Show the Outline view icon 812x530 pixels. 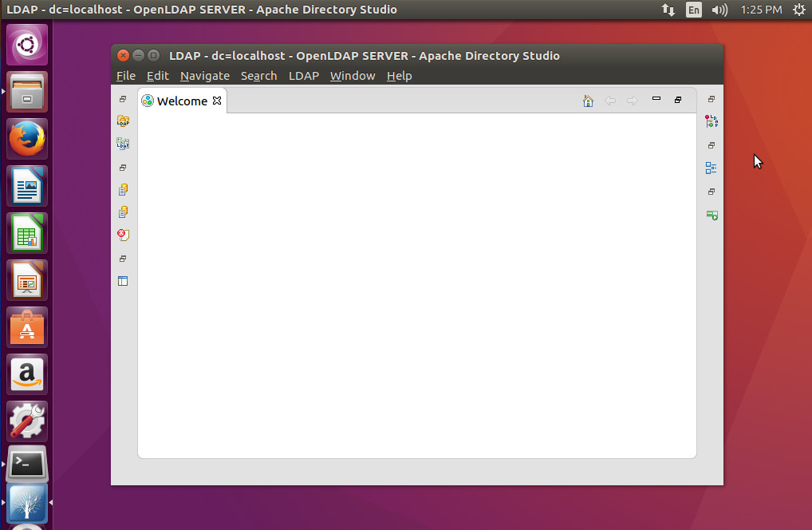click(711, 168)
